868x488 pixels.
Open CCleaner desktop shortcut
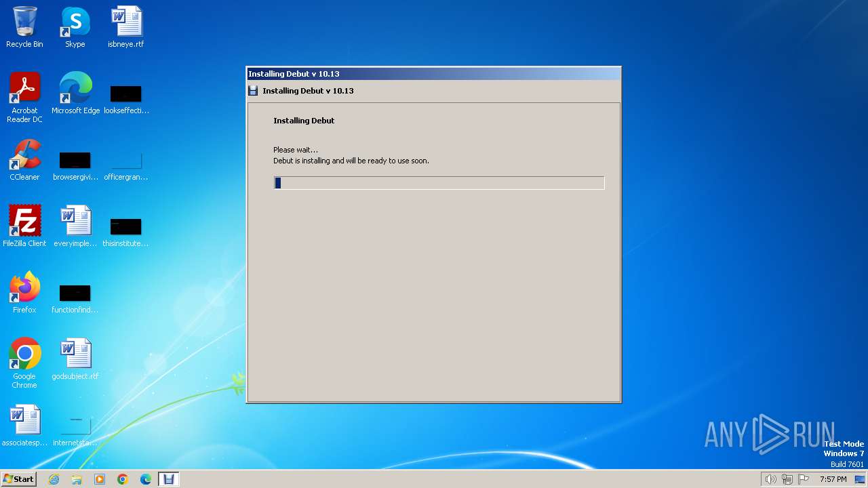[x=24, y=160]
